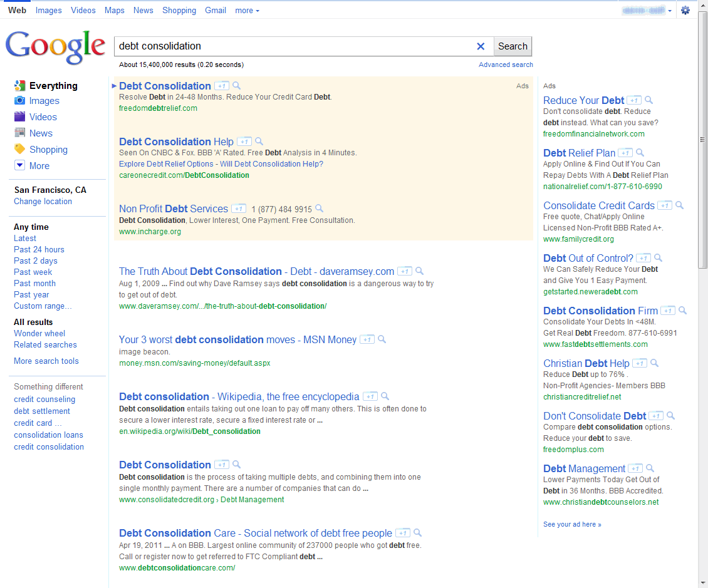Toggle +1 for MSN Money result
The image size is (708, 588).
[367, 339]
